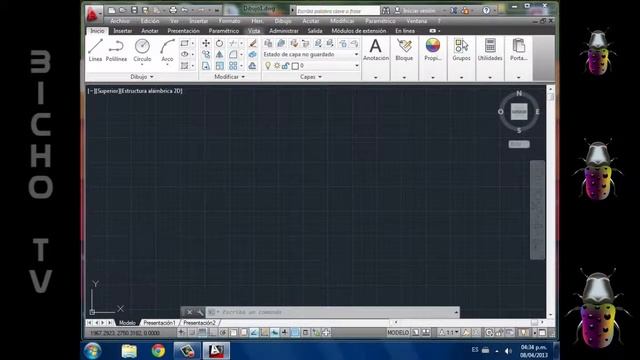Open the Grupos panel
The image size is (640, 360).
point(462,50)
